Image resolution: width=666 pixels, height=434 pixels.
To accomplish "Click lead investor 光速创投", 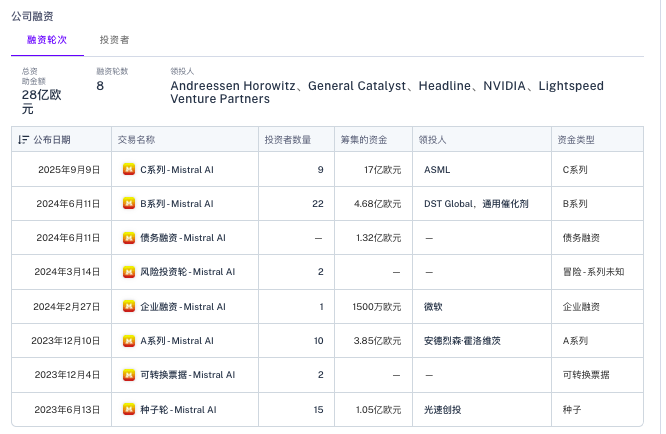I will 445,409.
